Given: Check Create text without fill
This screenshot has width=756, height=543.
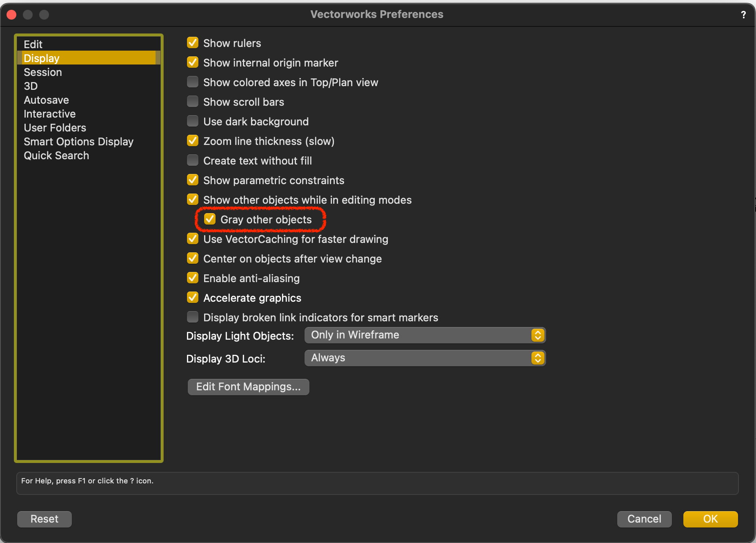Looking at the screenshot, I should (193, 160).
